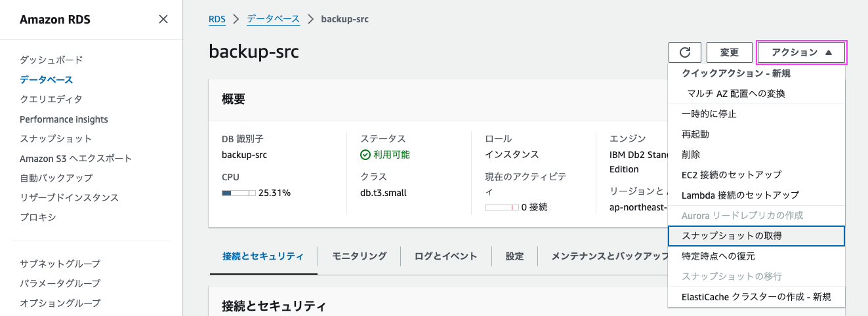
Task: Click the 変更 button
Action: (730, 52)
